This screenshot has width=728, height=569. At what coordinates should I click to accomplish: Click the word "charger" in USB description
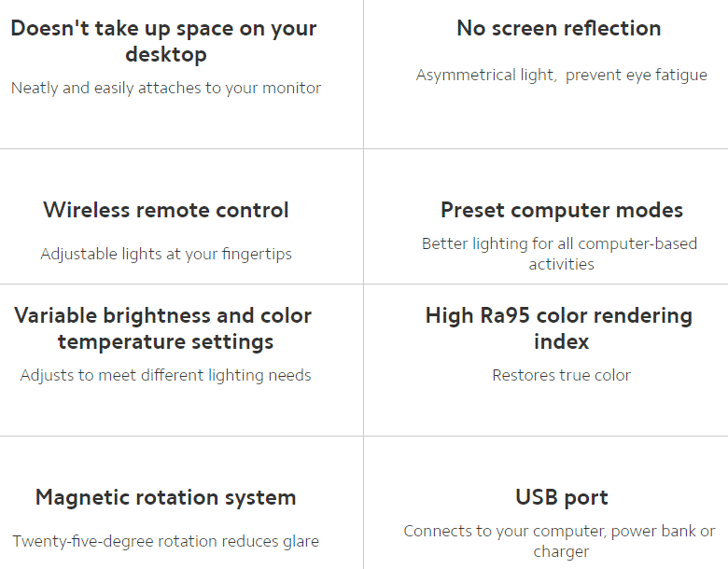[x=561, y=551]
